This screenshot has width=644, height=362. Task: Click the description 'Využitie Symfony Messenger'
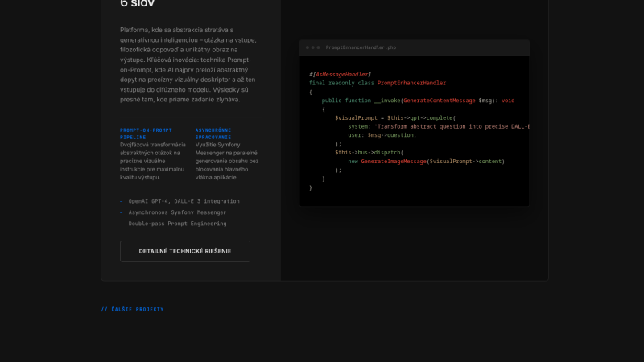point(227,162)
